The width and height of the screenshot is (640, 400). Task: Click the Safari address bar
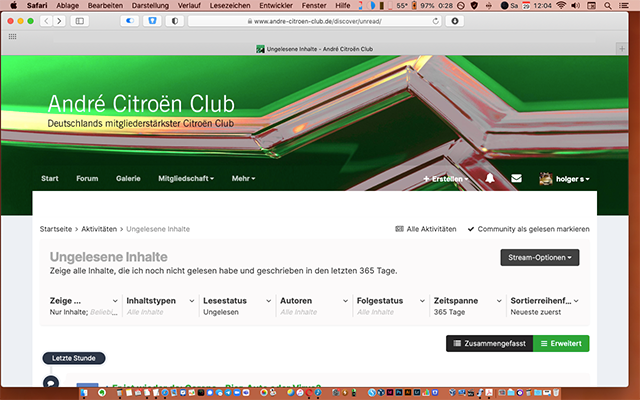coord(314,21)
